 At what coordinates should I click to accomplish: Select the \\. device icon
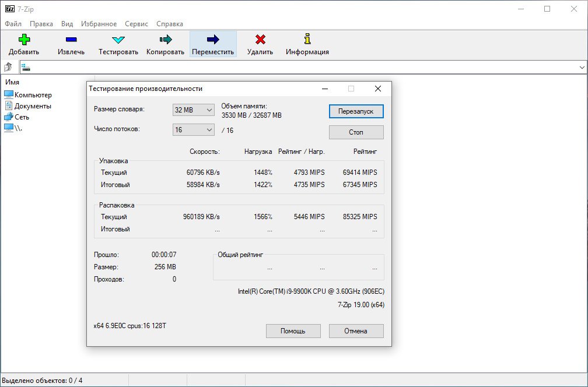9,128
